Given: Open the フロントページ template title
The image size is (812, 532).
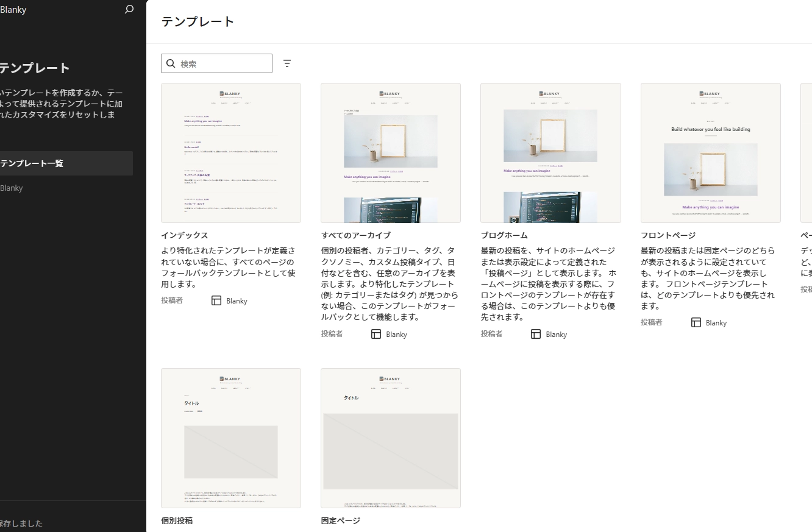Looking at the screenshot, I should click(668, 235).
